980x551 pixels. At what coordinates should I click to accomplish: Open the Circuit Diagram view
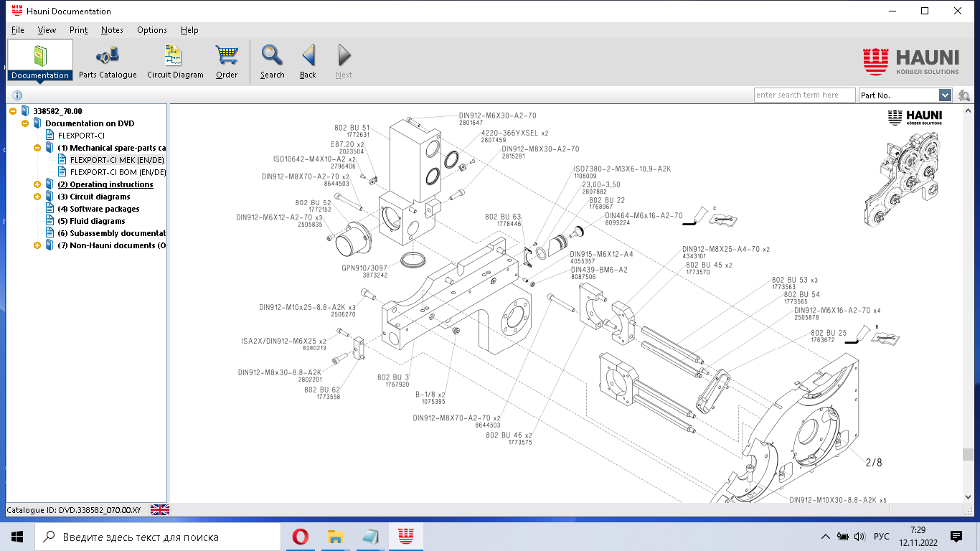coord(175,61)
